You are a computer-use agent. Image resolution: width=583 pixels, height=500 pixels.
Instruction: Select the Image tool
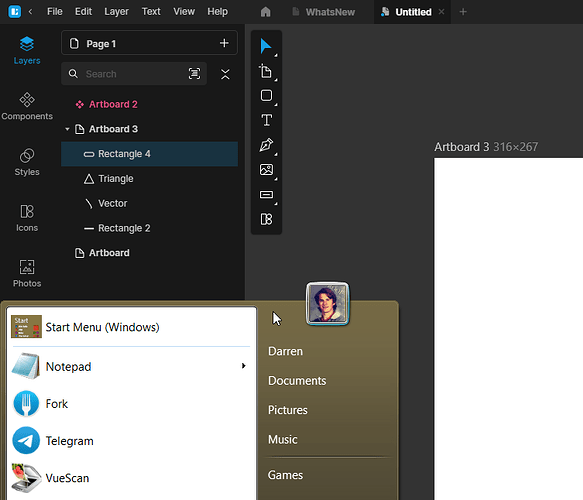pos(266,170)
